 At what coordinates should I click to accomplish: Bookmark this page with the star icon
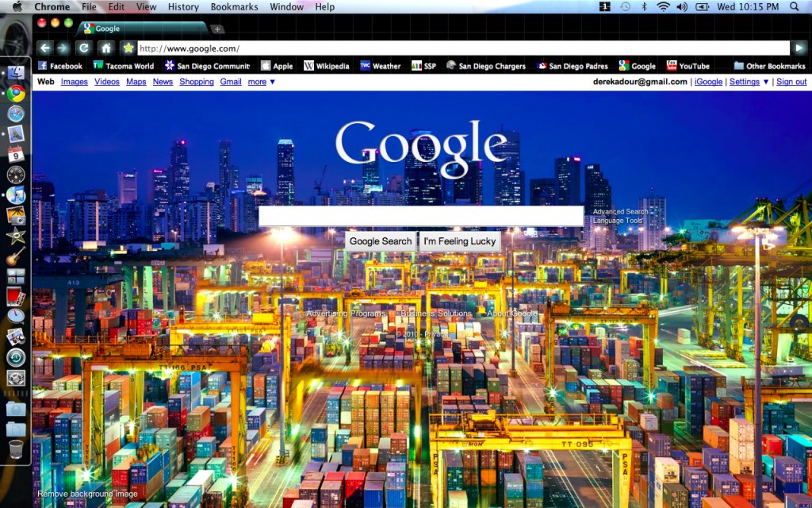(128, 48)
